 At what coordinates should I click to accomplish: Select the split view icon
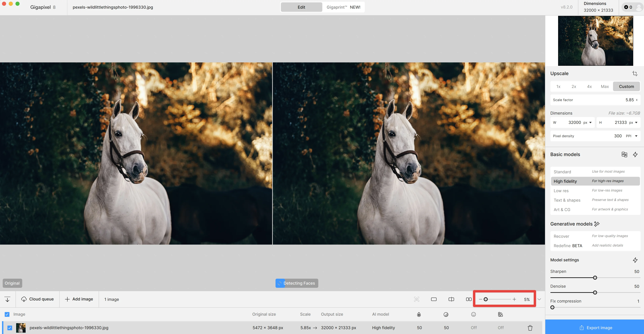pyautogui.click(x=451, y=299)
